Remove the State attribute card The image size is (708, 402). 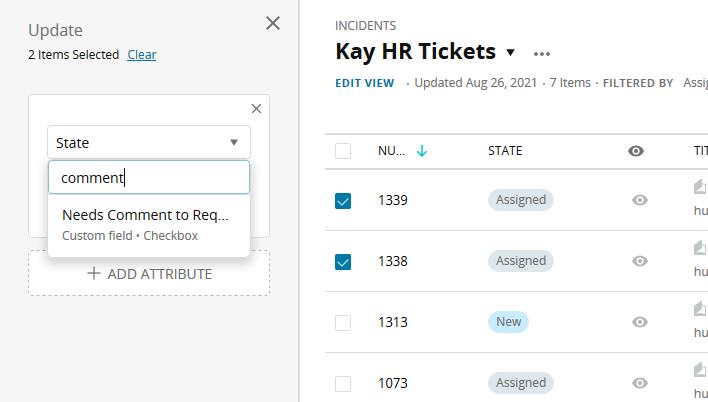256,109
